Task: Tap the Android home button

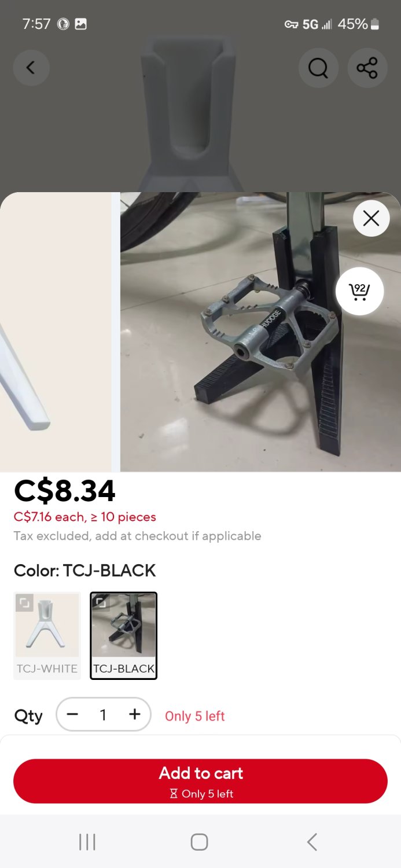Action: pos(199,842)
